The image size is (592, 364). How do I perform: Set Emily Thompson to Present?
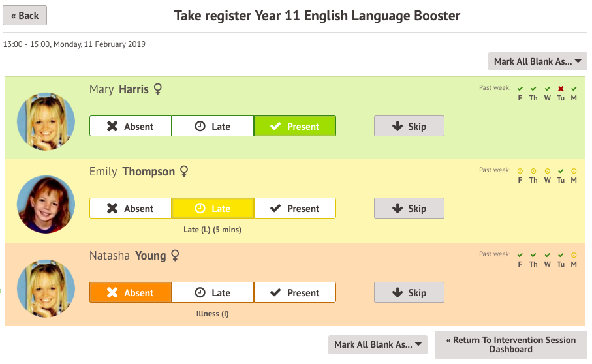coord(294,209)
